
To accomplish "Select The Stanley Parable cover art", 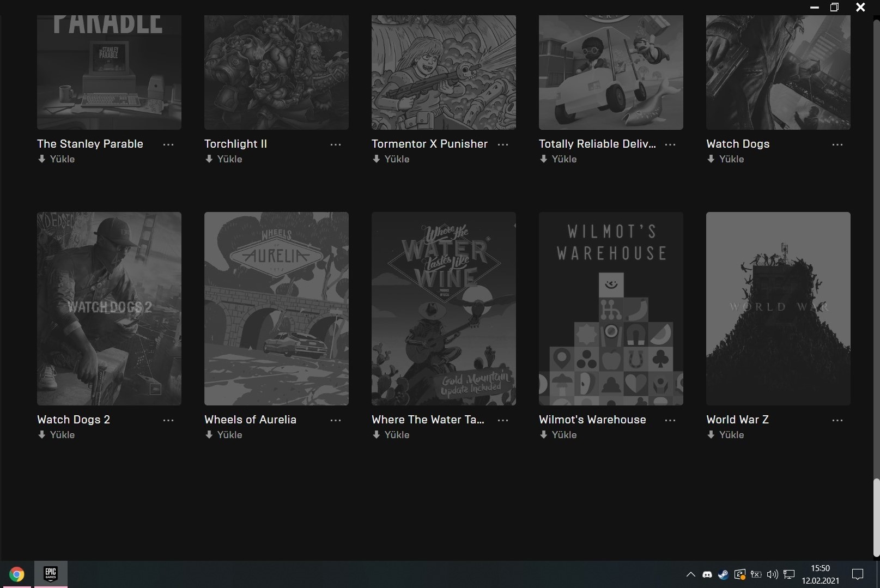I will tap(109, 72).
